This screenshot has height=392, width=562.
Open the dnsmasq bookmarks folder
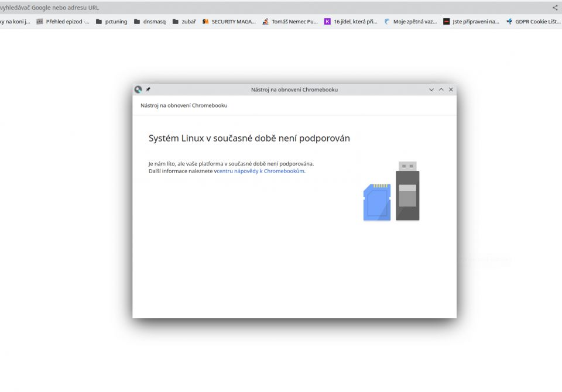click(x=150, y=22)
